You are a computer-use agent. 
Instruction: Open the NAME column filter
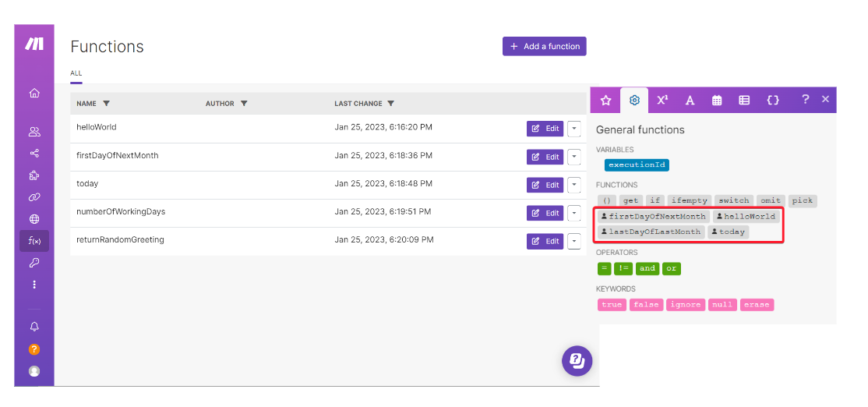[x=107, y=104]
